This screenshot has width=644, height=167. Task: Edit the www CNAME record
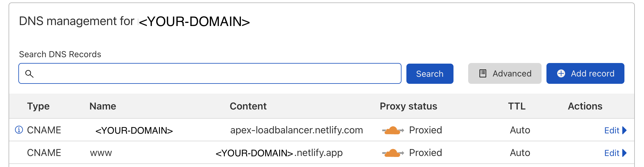(612, 153)
